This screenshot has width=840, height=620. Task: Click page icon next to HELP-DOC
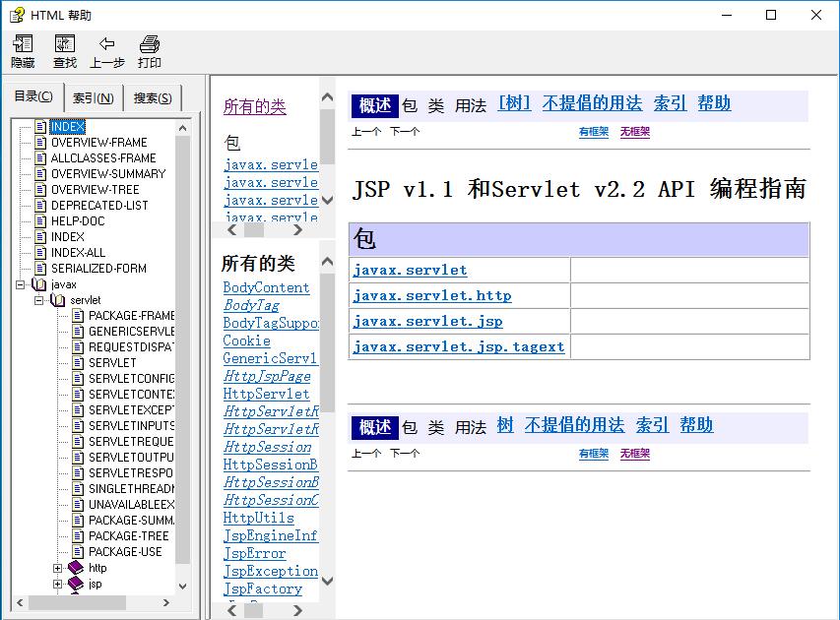(40, 220)
